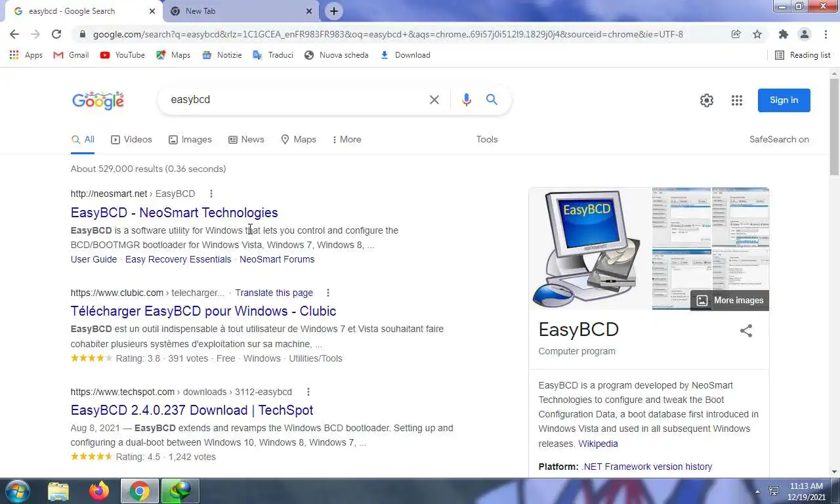Open the Apps bookmark
This screenshot has height=504, width=840.
pyautogui.click(x=26, y=55)
